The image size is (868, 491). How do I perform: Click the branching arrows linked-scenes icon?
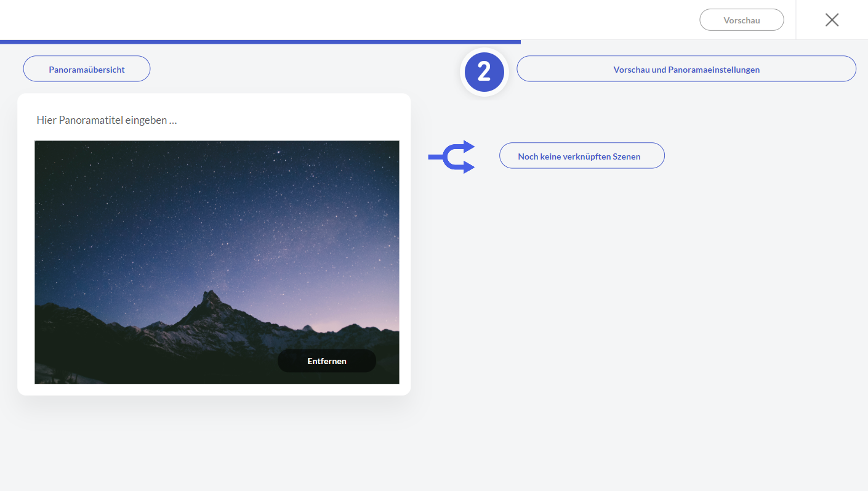point(451,156)
